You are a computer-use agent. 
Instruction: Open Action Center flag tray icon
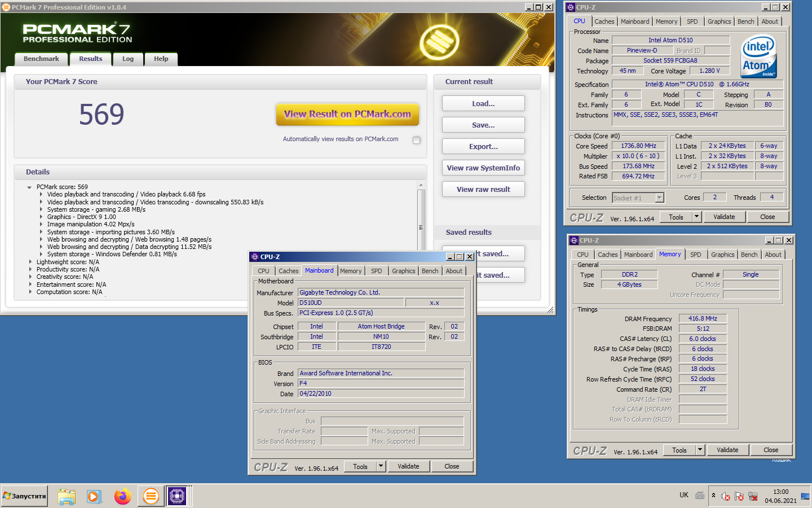(x=739, y=496)
